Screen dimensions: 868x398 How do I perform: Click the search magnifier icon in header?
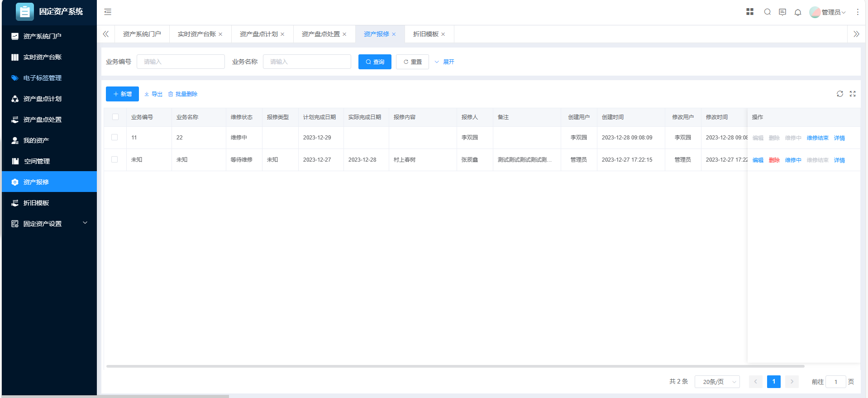pyautogui.click(x=768, y=12)
